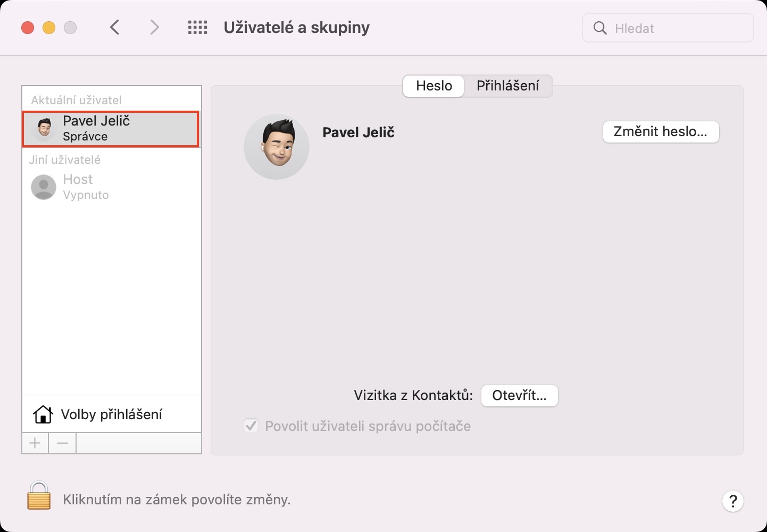Click the magnifying glass search icon

tap(599, 28)
